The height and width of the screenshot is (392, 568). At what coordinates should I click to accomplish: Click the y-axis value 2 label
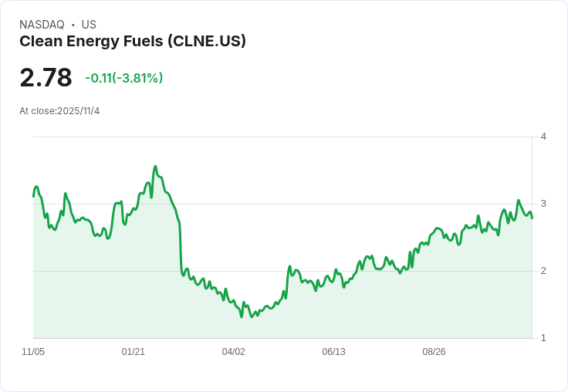click(x=543, y=271)
